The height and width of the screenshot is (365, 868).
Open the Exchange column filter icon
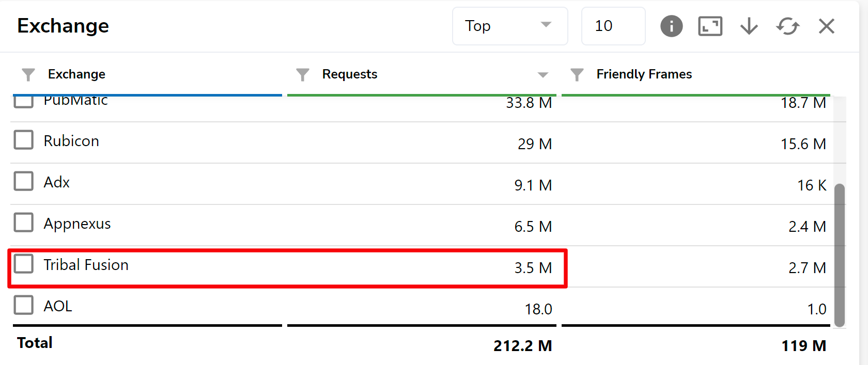tap(28, 75)
